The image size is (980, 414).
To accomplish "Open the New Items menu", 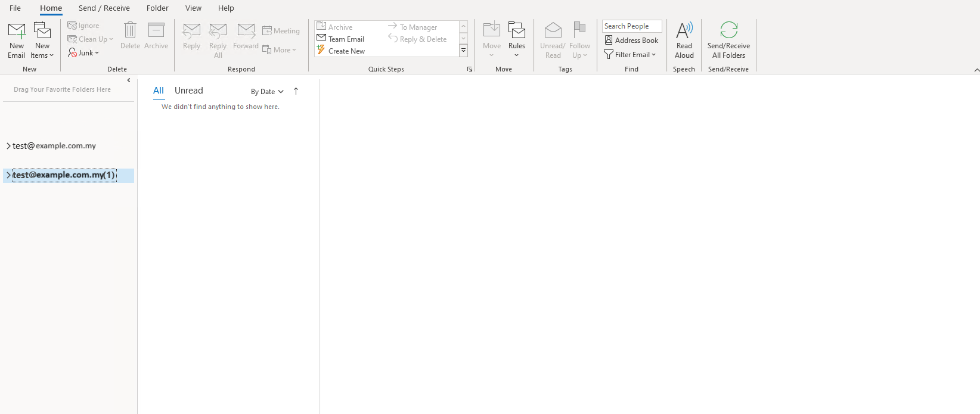I will [42, 40].
